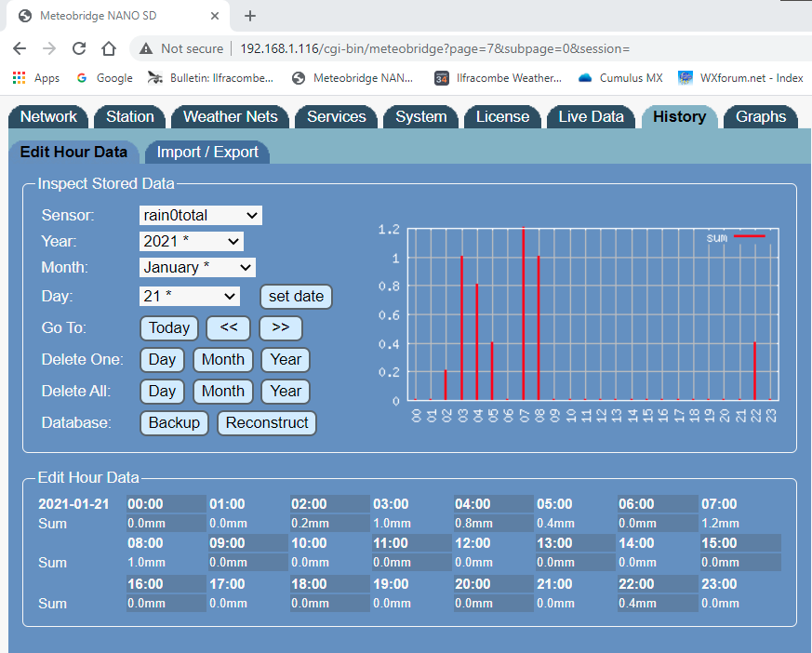Go to next day with >>
Viewport: 812px width, 653px height.
point(280,327)
